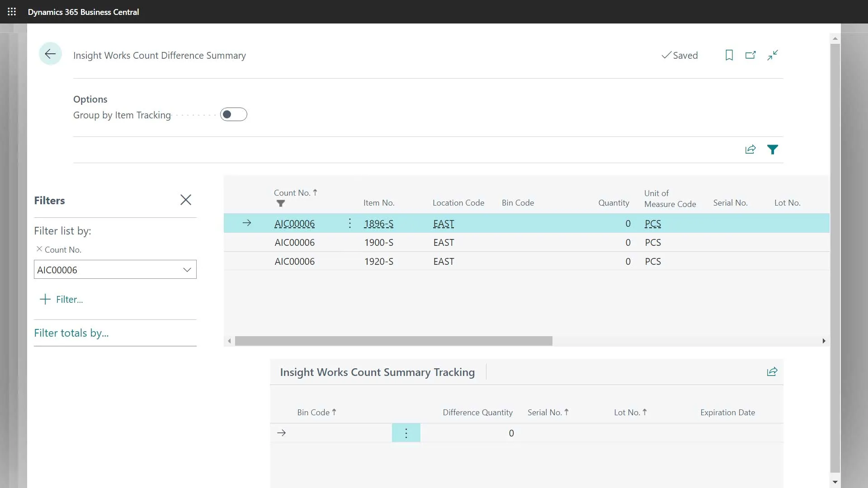Sort list by Count No. column
Viewport: 868px width, 488px height.
click(292, 192)
